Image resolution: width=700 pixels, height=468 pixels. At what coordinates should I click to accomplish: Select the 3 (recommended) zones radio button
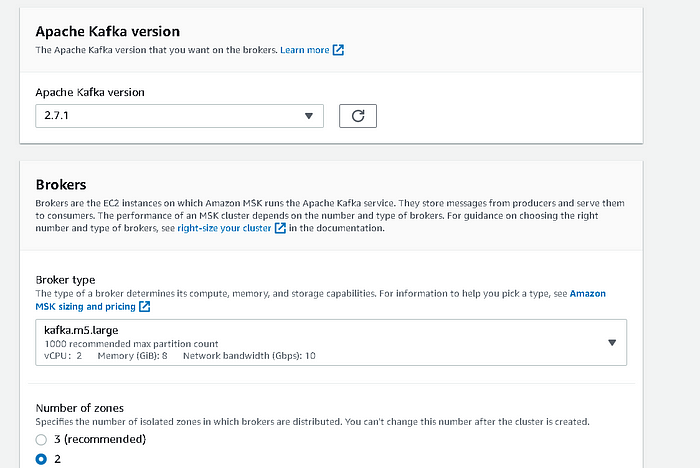(41, 439)
